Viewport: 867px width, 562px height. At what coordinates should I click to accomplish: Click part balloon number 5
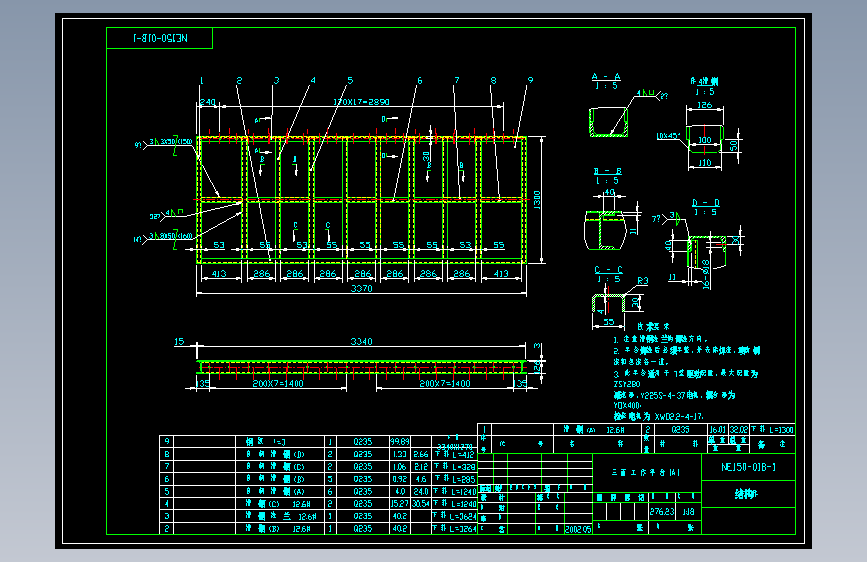click(x=350, y=81)
